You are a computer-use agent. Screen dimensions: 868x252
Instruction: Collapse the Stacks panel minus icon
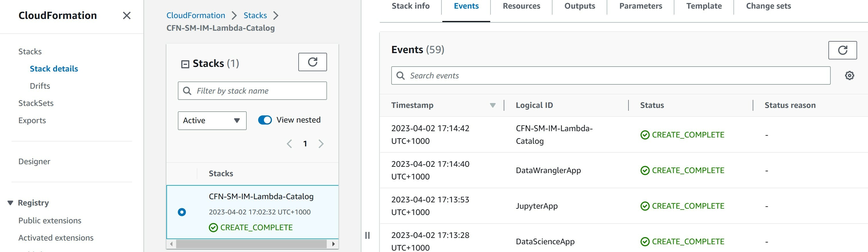185,64
